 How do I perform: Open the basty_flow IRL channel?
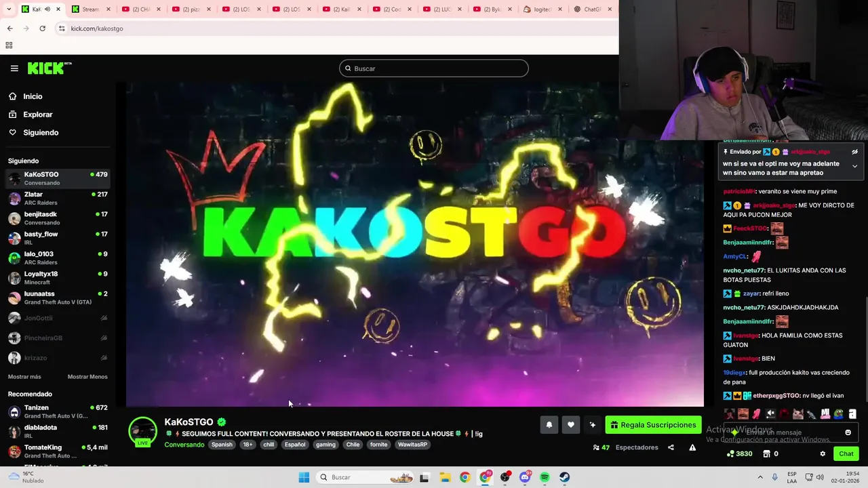point(58,238)
